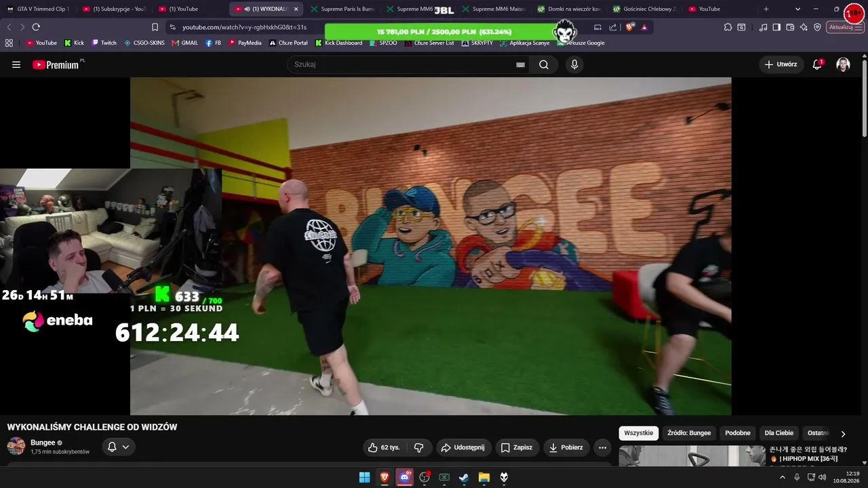Bookmark this page icon in address bar
The image size is (868, 488).
(x=155, y=27)
